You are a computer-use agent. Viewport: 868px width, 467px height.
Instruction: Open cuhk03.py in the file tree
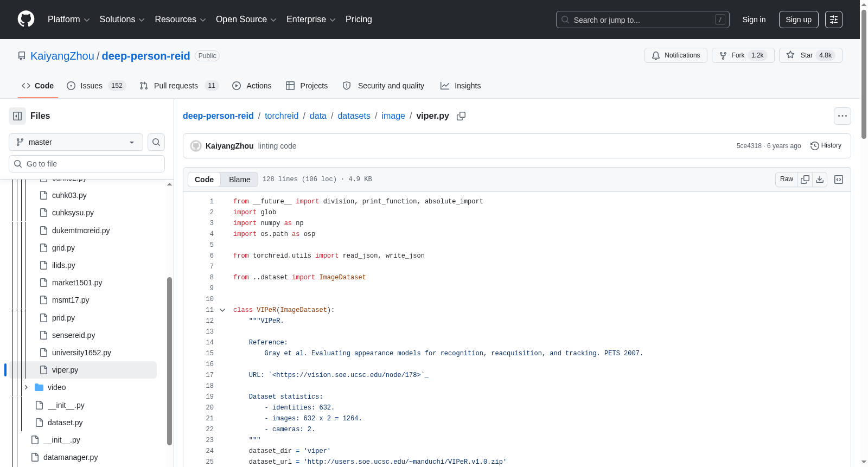click(x=69, y=195)
